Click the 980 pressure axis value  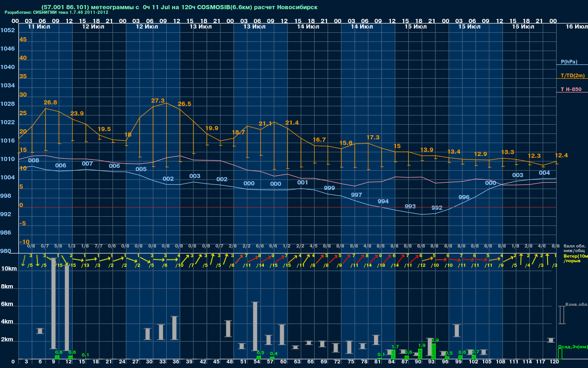point(6,251)
